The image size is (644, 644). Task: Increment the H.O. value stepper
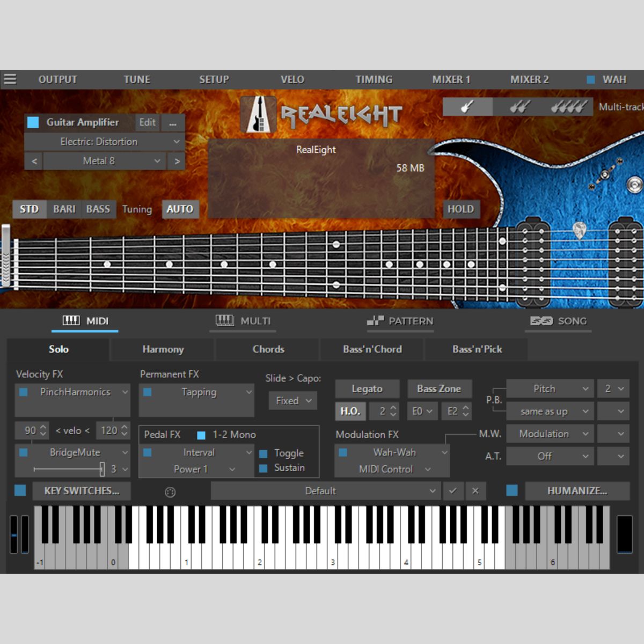[393, 408]
